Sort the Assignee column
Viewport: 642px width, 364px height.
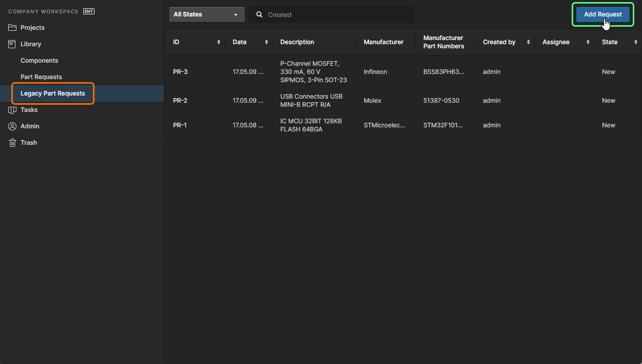[x=588, y=42]
